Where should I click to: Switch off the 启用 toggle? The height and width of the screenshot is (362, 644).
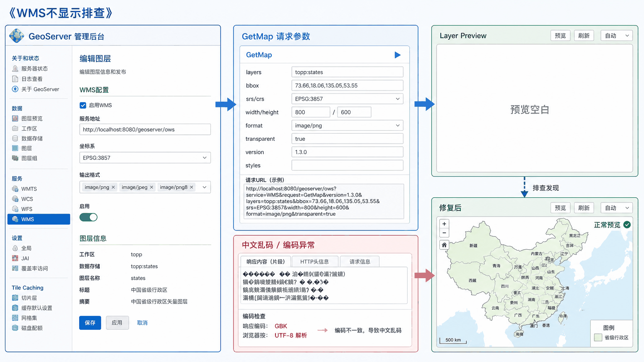[88, 217]
